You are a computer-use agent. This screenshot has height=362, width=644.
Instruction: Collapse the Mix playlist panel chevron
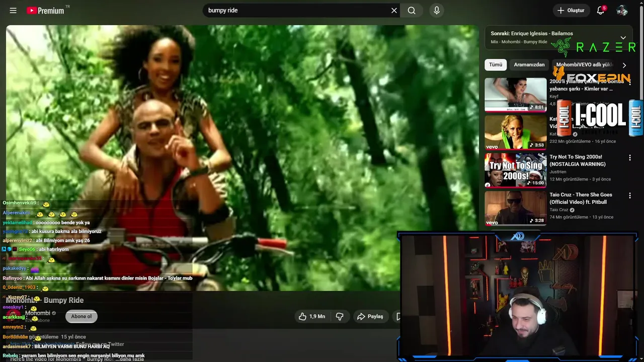coord(623,38)
